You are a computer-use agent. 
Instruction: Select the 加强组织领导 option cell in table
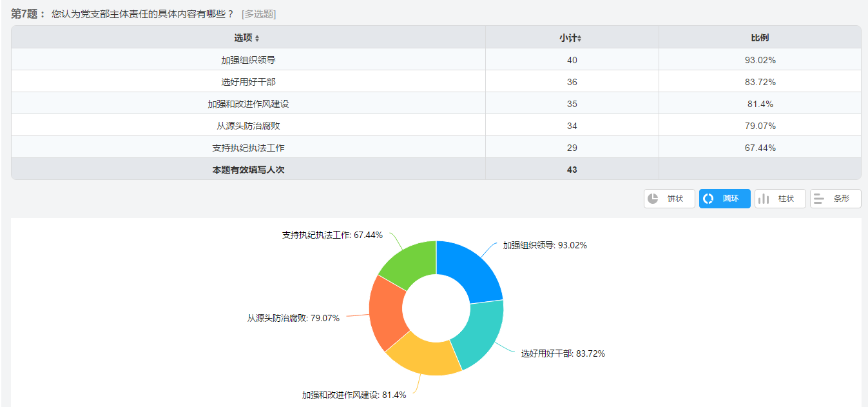(248, 60)
